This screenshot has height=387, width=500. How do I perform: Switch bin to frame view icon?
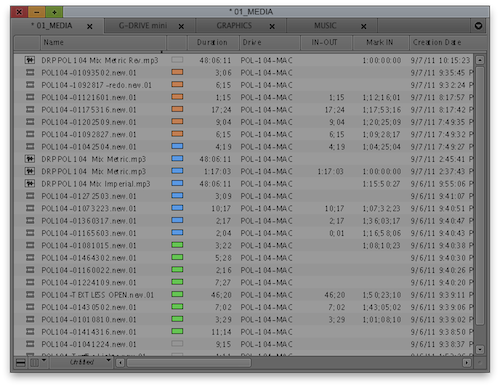34,363
